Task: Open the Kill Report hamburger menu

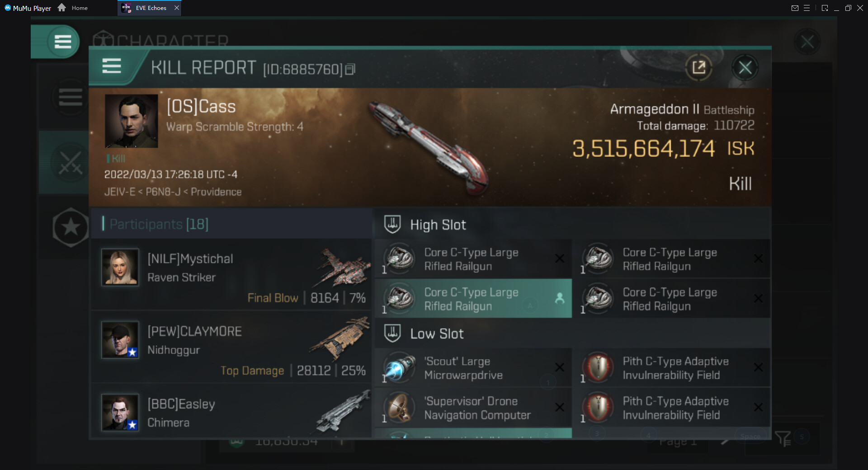Action: pyautogui.click(x=112, y=66)
